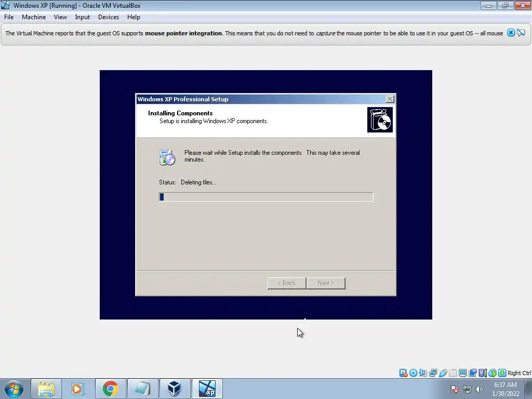
Task: Minimize the VirtualBox window
Action: (488, 5)
